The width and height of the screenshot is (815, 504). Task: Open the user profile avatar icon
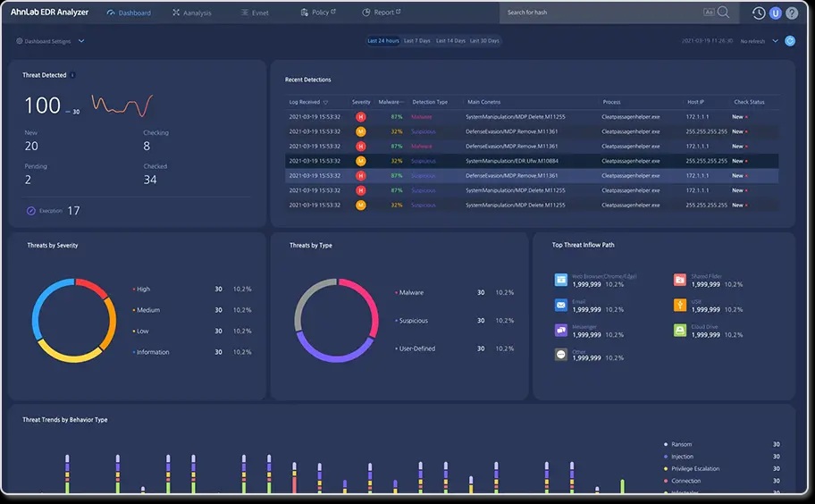pos(775,13)
